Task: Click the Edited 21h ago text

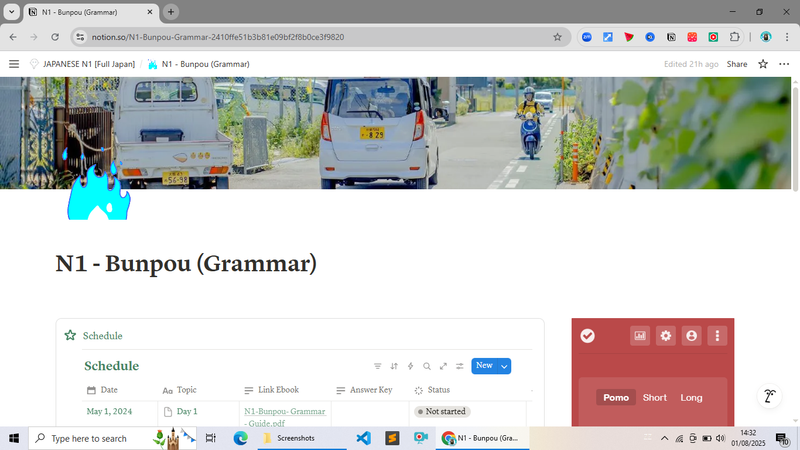Action: click(691, 64)
